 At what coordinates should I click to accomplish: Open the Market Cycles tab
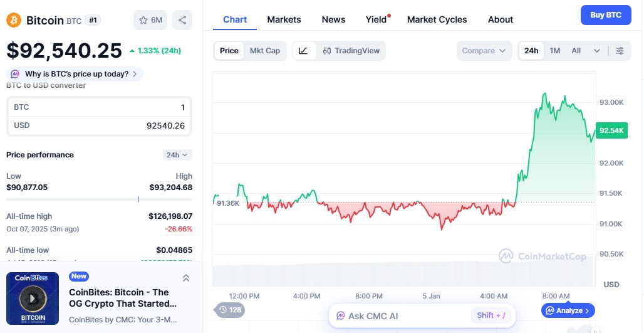coord(437,19)
